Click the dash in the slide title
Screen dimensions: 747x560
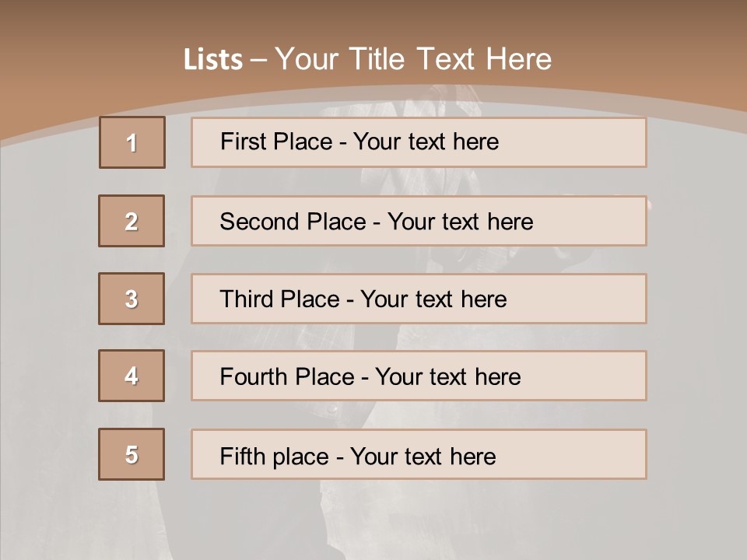tap(259, 60)
